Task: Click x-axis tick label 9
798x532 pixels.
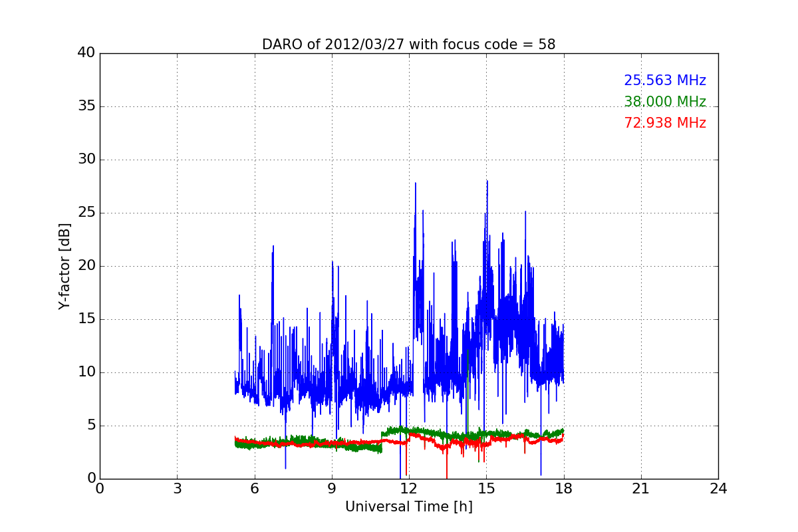Action: coord(332,489)
